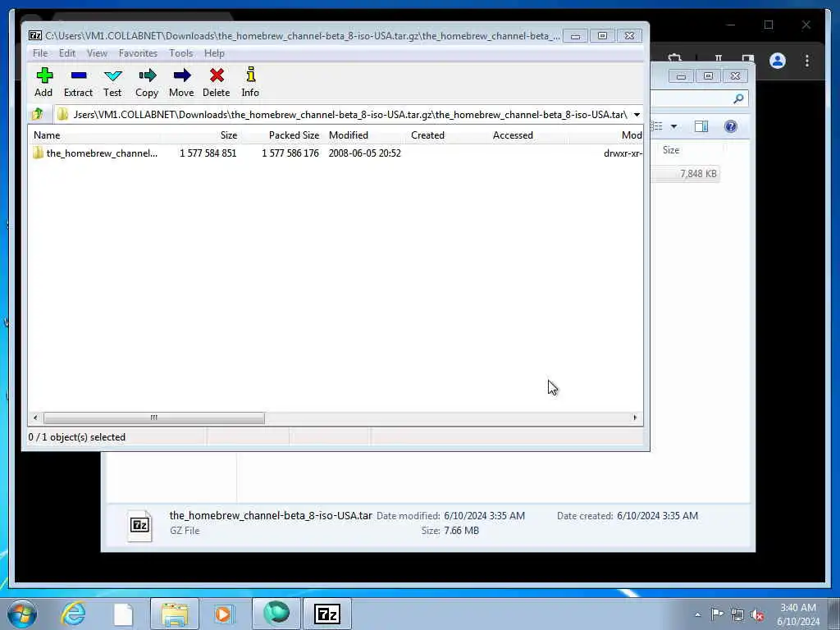Launch Internet Explorer from taskbar
Viewport: 840px width, 630px height.
[x=73, y=614]
